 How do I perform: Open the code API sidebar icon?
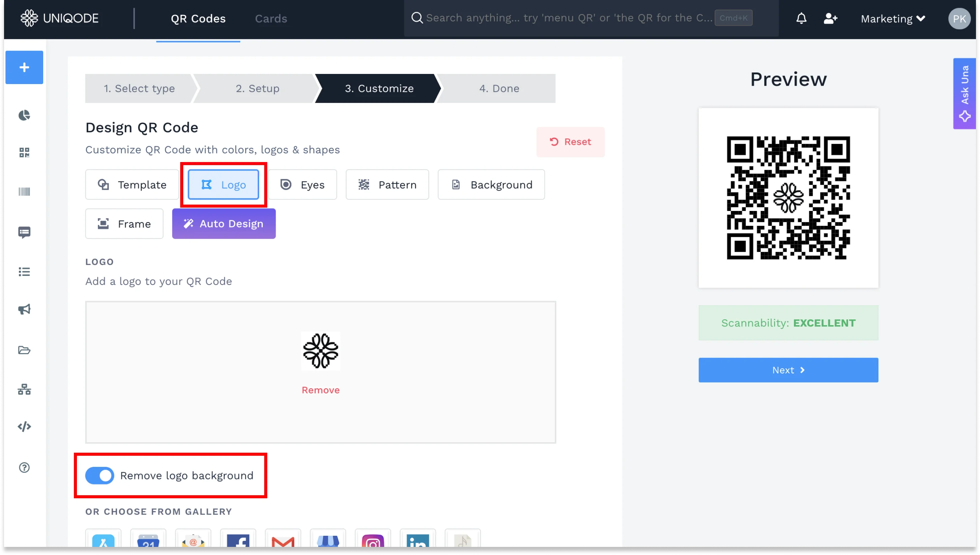[24, 426]
